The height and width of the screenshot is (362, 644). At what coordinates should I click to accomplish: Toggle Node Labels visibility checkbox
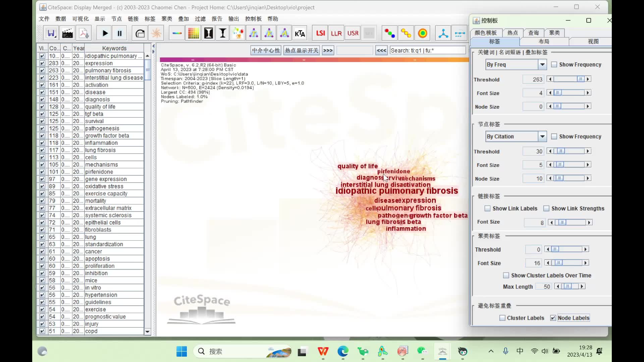coord(553,318)
